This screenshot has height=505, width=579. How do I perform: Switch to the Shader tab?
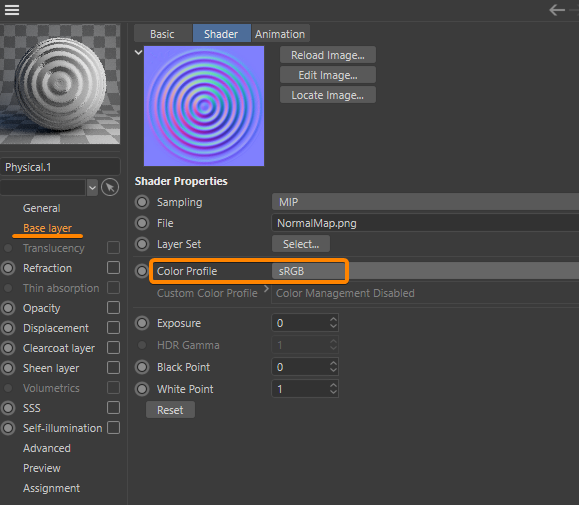pyautogui.click(x=221, y=34)
